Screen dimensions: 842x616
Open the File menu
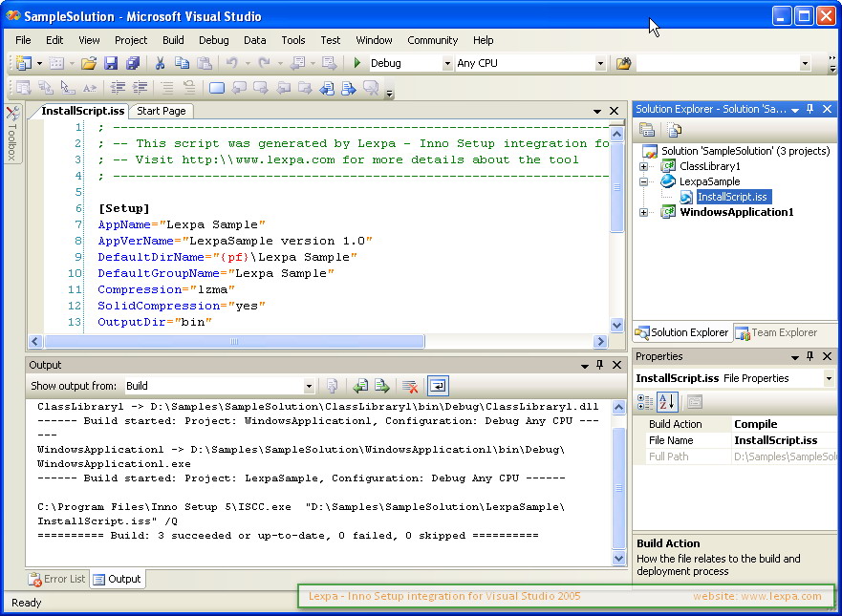click(x=23, y=40)
